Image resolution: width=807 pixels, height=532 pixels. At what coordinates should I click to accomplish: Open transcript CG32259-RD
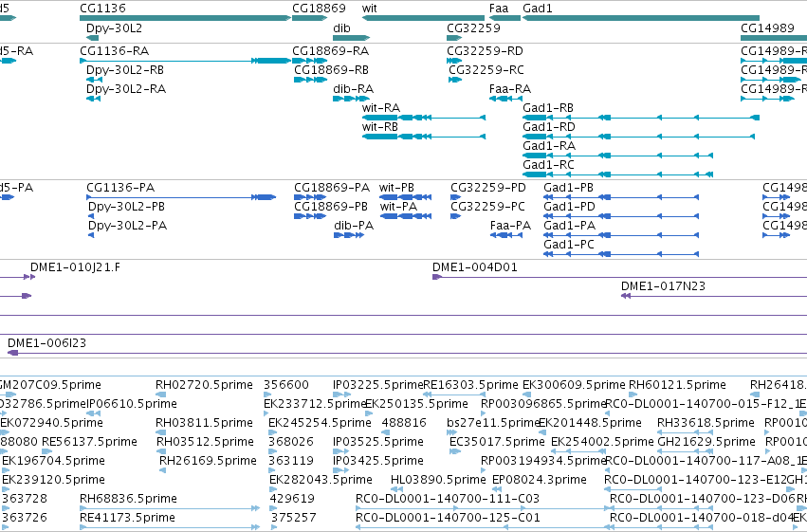[486, 51]
